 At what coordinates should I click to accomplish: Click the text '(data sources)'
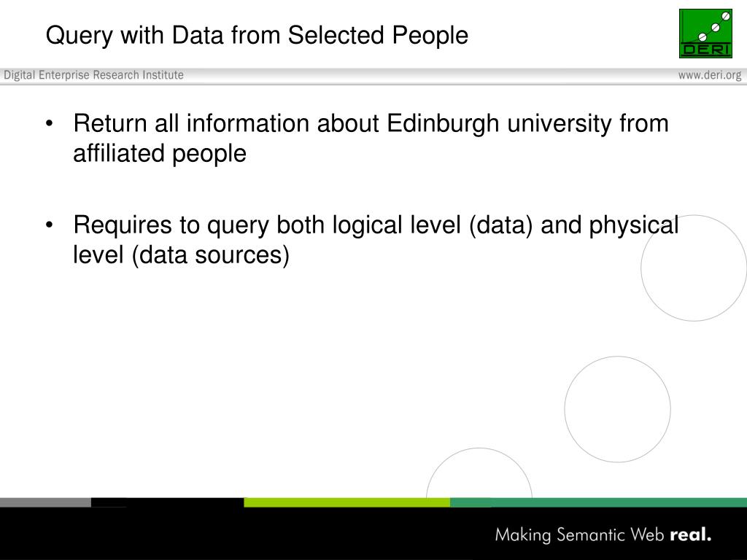(210, 254)
